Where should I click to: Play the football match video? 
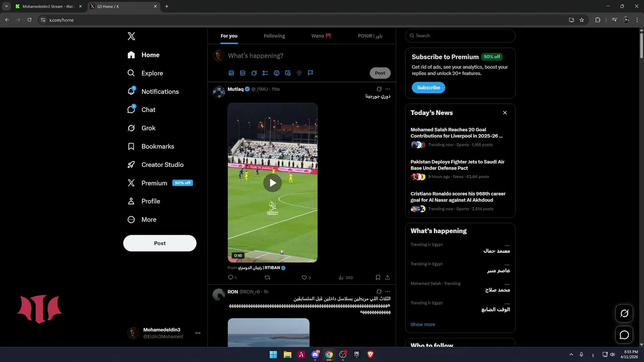[272, 183]
